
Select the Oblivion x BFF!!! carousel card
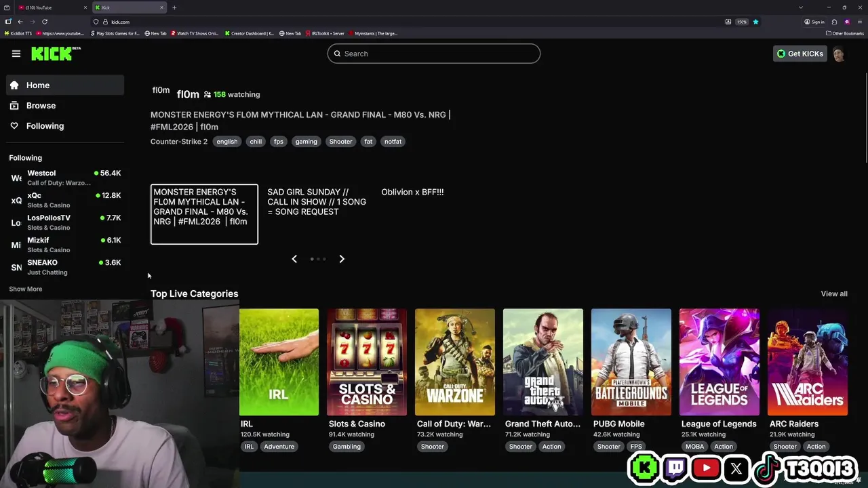pyautogui.click(x=432, y=214)
